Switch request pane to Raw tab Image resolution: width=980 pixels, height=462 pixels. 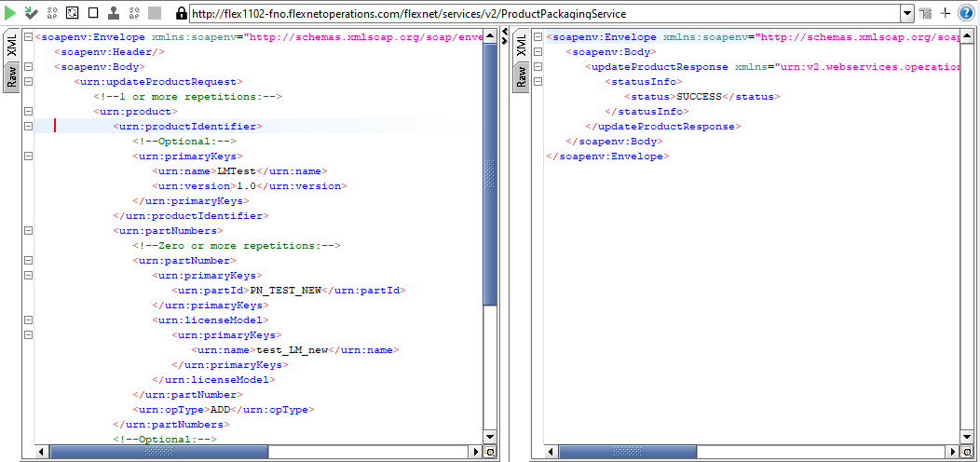12,77
